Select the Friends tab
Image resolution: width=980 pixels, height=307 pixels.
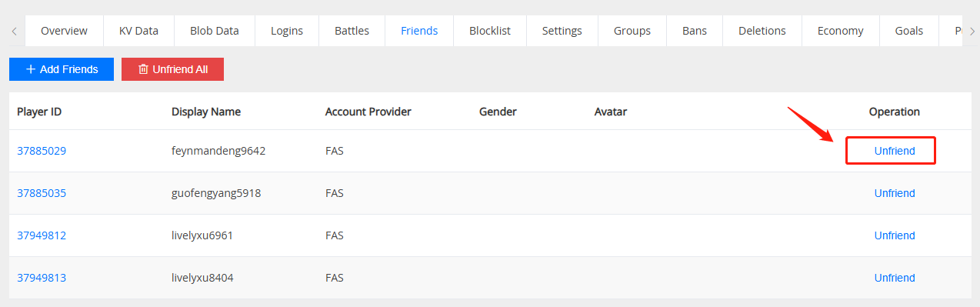419,31
